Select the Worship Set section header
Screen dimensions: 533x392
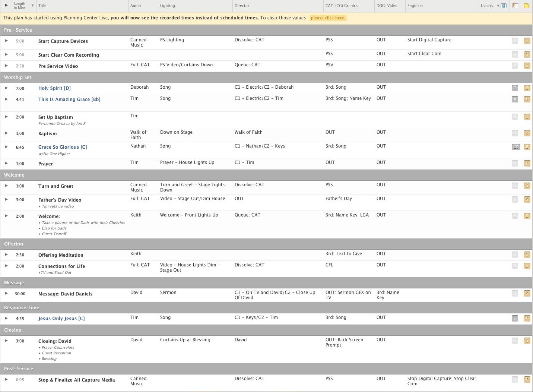point(266,77)
